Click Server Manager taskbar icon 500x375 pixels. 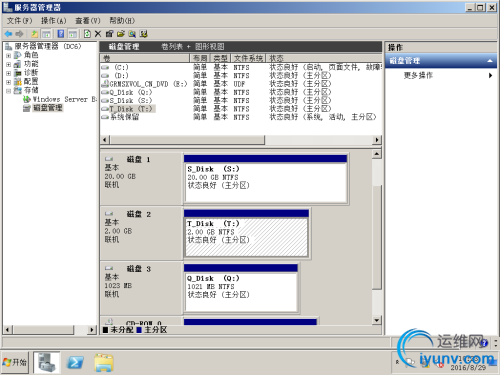point(47,362)
